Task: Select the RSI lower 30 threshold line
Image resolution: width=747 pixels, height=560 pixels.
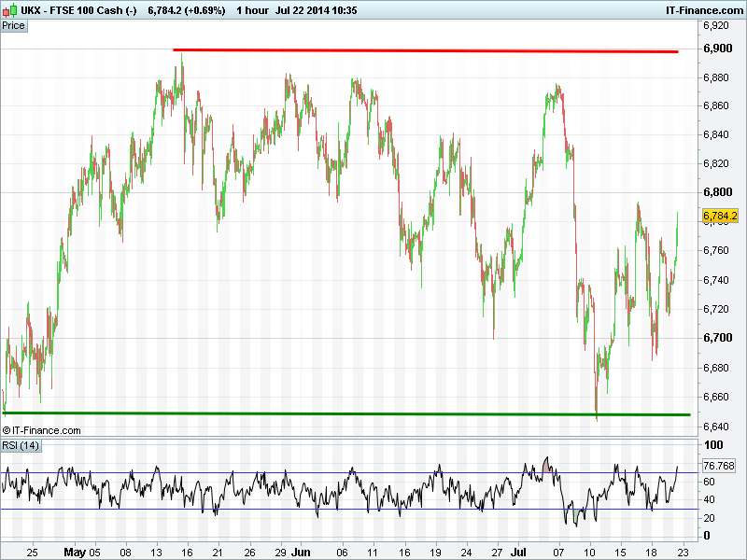Action: coord(349,509)
